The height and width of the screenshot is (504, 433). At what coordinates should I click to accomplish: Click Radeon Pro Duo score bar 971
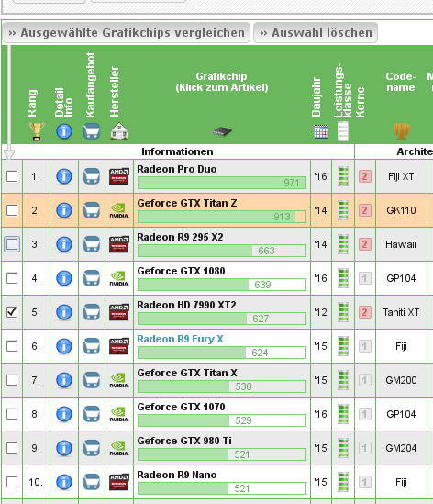(222, 183)
